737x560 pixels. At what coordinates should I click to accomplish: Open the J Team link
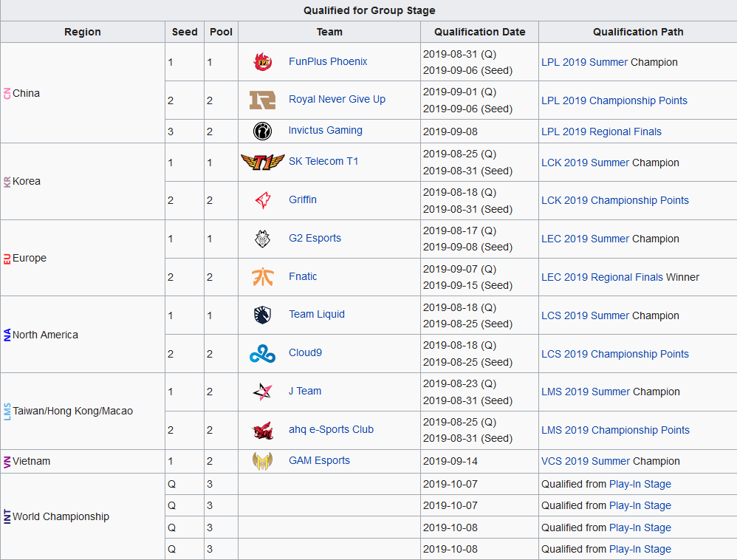click(305, 391)
